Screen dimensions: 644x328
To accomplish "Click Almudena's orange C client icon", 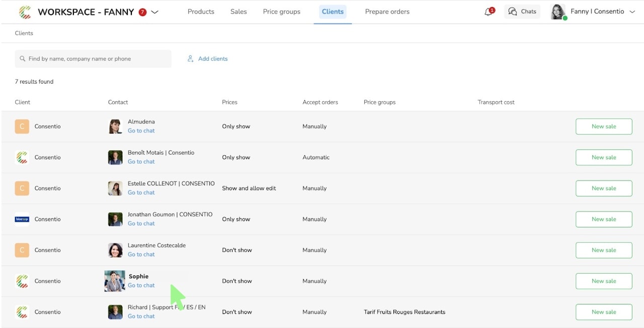I will tap(22, 126).
